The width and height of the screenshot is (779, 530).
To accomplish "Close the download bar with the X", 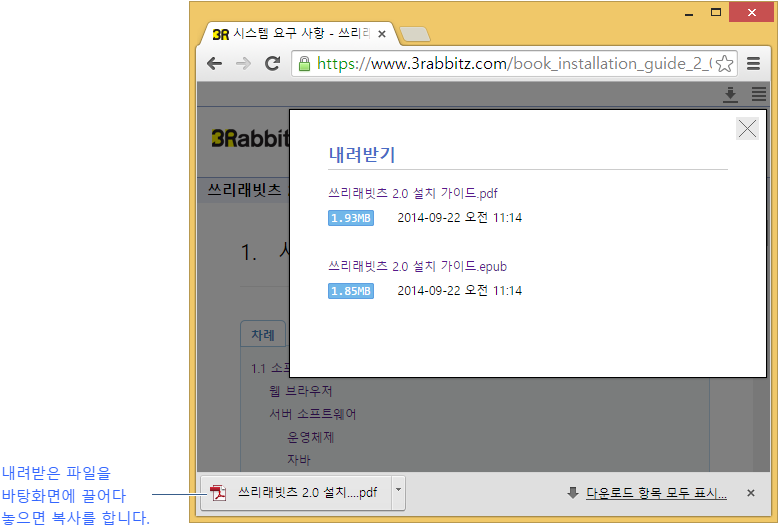I will click(x=751, y=493).
